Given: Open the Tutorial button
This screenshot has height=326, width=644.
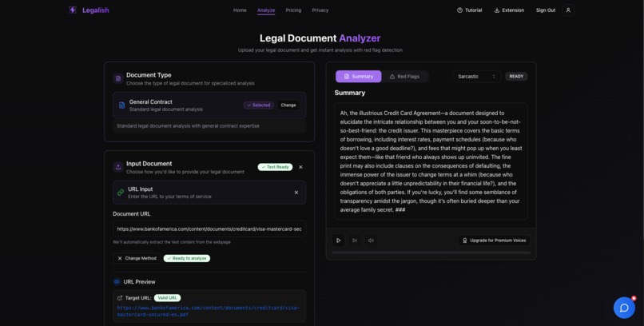Looking at the screenshot, I should (x=470, y=10).
